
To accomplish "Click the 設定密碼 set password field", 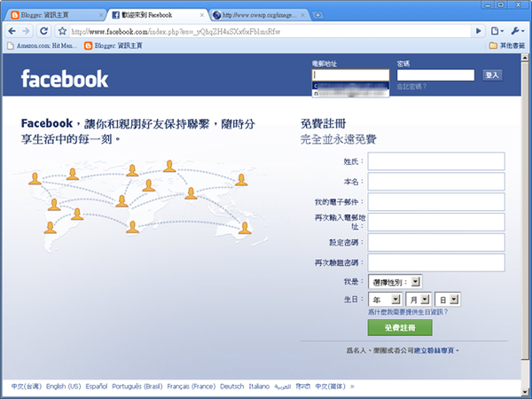I will (x=436, y=242).
